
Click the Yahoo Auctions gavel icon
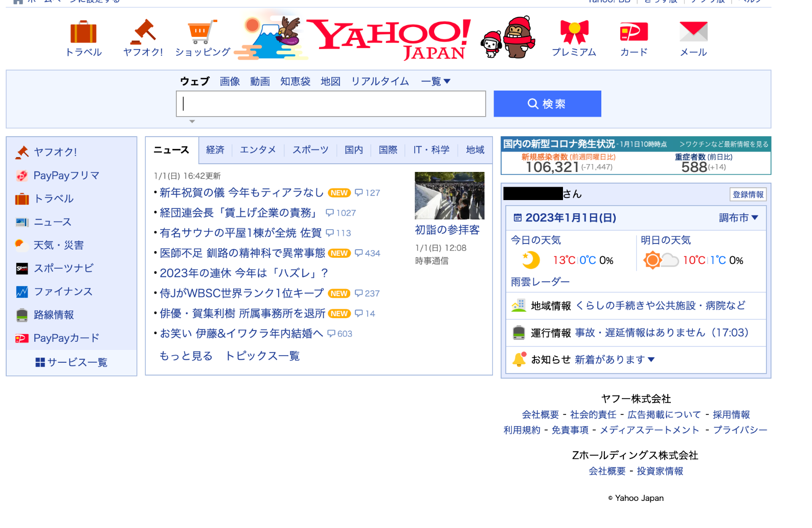point(143,32)
